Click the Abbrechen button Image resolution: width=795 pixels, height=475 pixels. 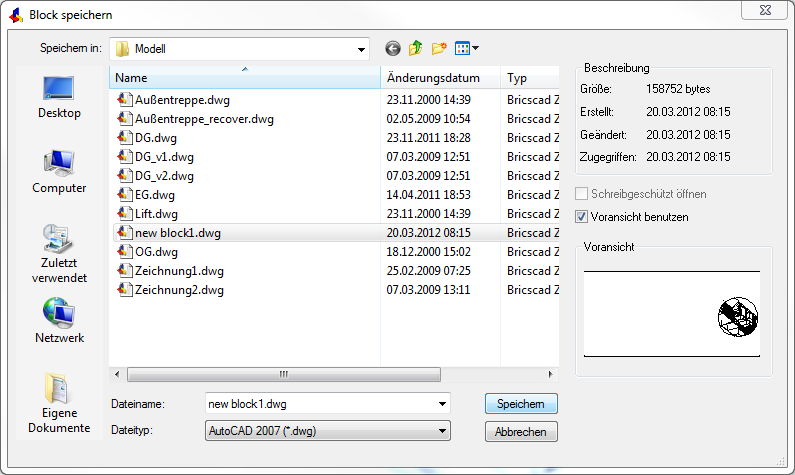[521, 432]
